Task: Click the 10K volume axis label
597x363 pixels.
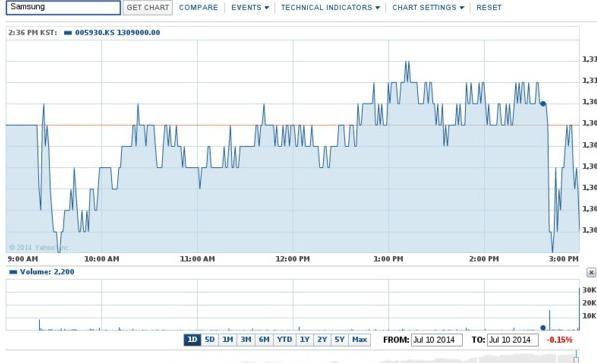Action: click(589, 316)
